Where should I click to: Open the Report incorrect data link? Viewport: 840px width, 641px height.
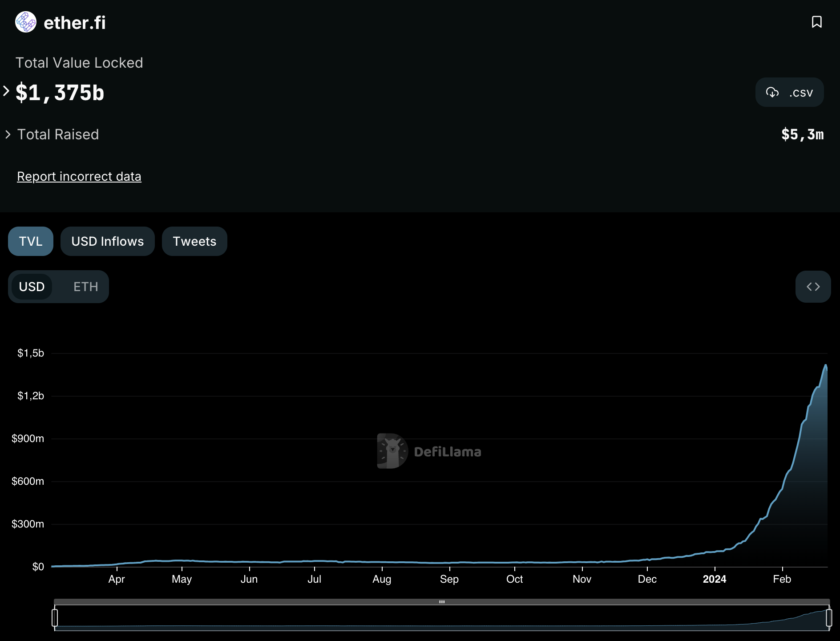79,176
